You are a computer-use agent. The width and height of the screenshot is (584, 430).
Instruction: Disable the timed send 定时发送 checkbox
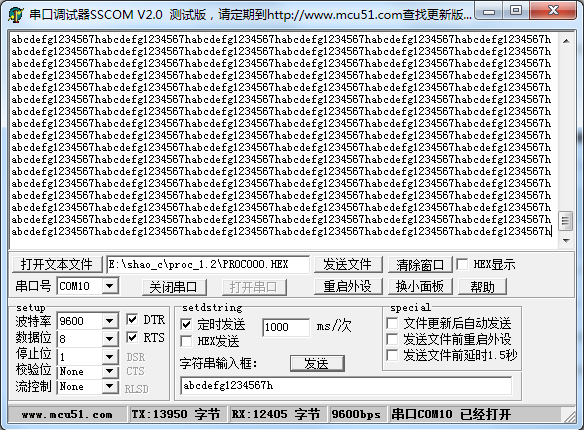click(x=186, y=324)
